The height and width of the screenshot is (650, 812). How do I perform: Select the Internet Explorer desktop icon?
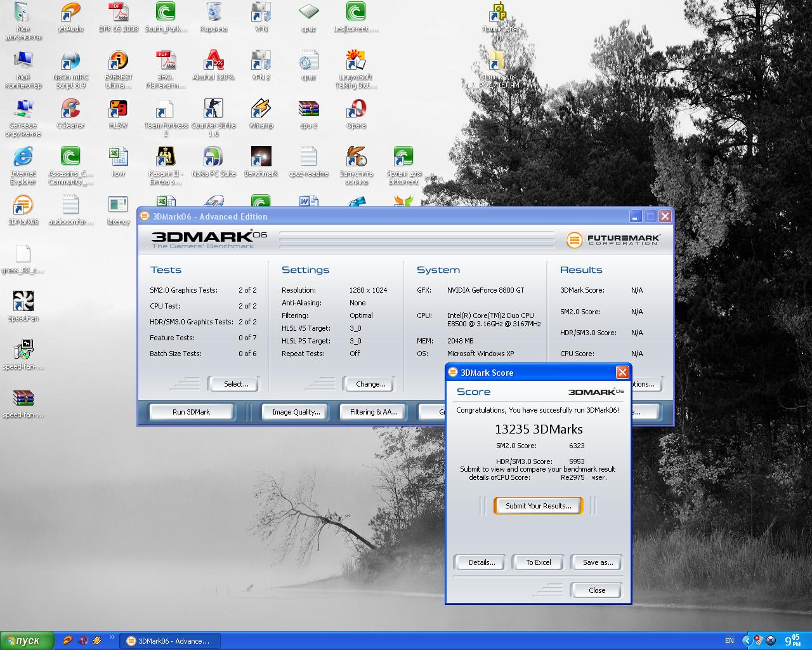(x=23, y=159)
